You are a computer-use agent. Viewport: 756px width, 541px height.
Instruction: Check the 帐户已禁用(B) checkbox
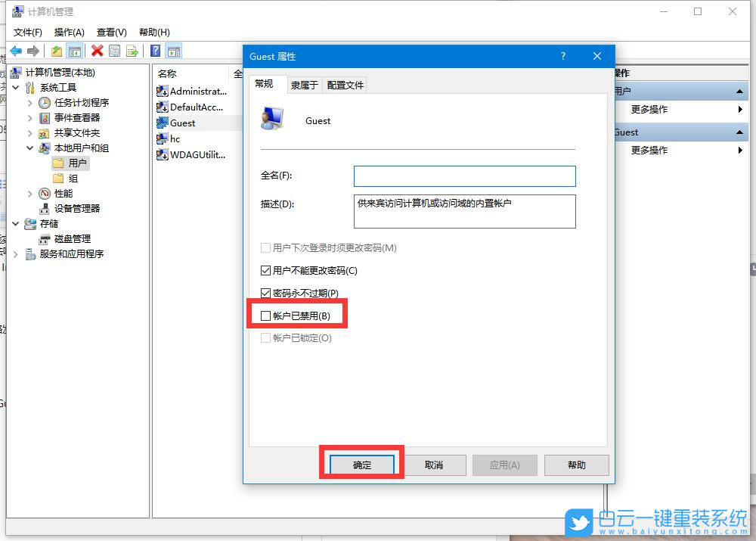[x=266, y=314]
